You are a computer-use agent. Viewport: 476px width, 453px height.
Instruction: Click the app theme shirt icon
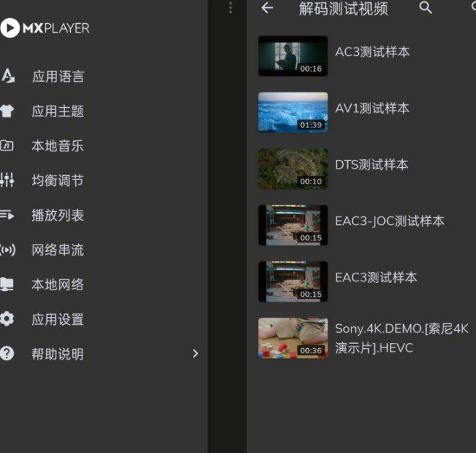coord(7,111)
